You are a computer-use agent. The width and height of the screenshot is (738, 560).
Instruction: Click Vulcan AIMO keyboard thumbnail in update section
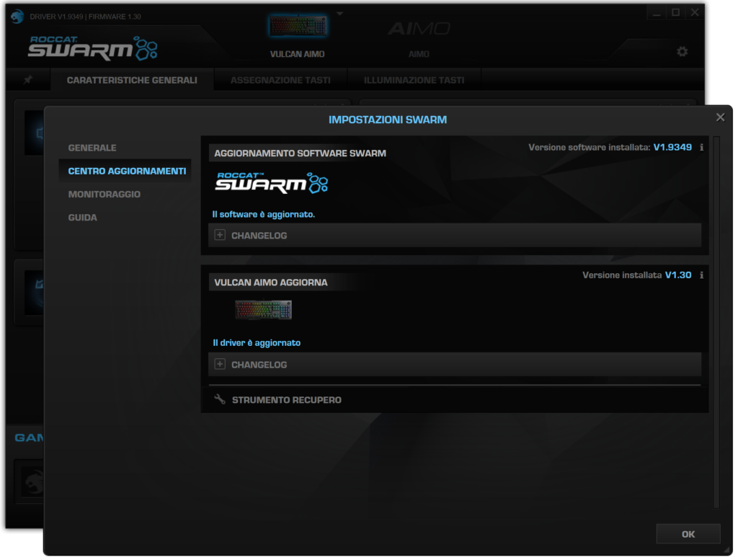(x=263, y=310)
